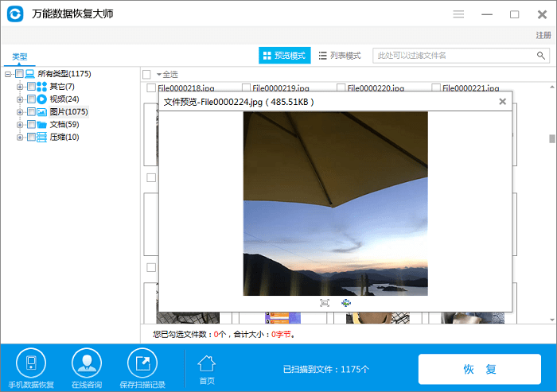Click the scrollbar down arrow

(x=551, y=320)
